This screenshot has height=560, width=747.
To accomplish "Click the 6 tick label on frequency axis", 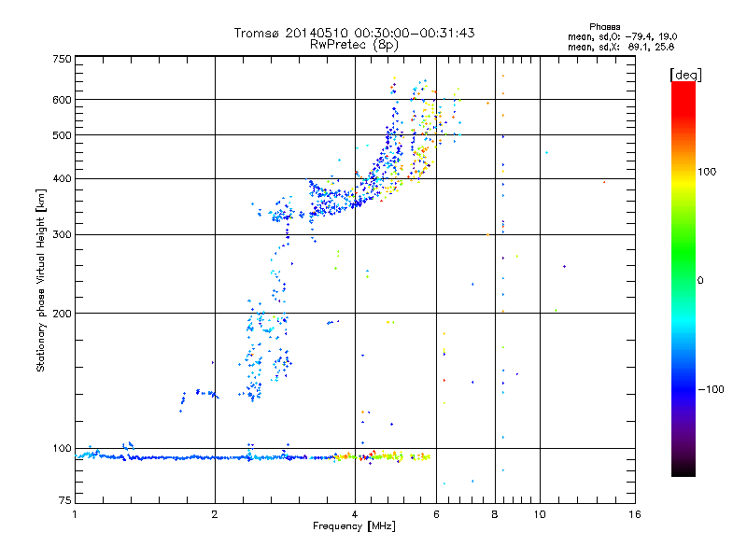I will [x=436, y=514].
